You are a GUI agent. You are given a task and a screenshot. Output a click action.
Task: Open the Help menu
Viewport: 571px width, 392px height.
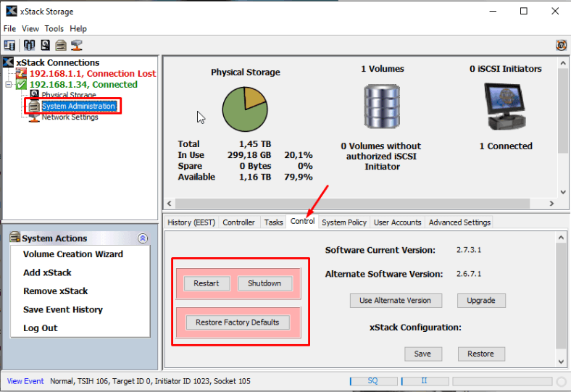pyautogui.click(x=78, y=28)
